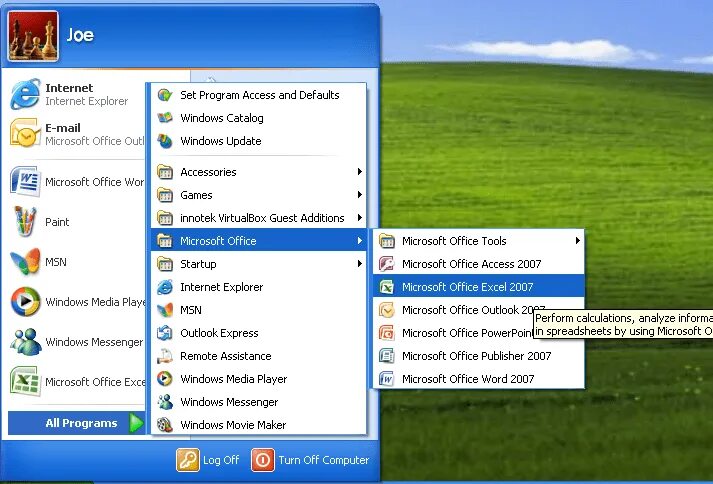713x484 pixels.
Task: Click the Microsoft Office Outlook 2007 icon
Action: 387,310
